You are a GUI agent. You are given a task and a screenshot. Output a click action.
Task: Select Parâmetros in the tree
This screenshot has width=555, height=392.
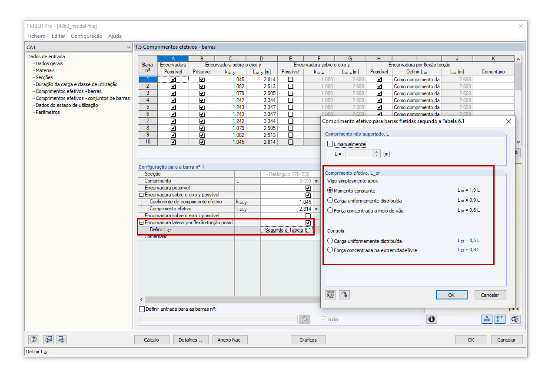(x=48, y=112)
